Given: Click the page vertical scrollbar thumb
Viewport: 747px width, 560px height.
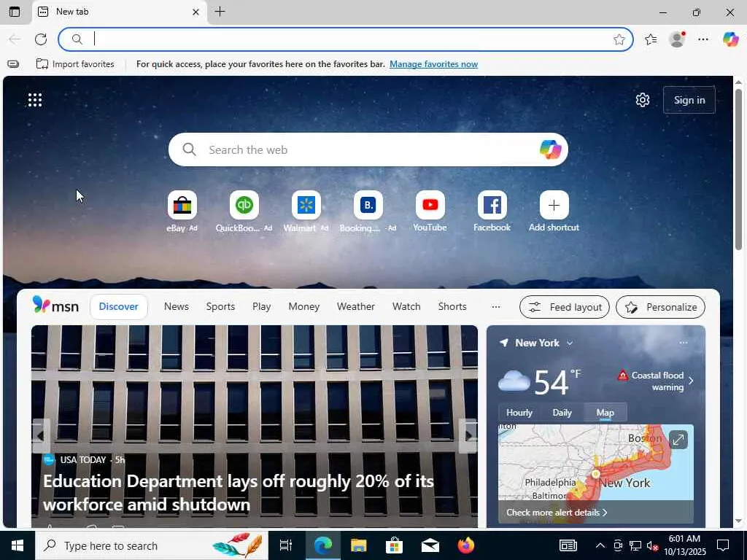Looking at the screenshot, I should 738,169.
